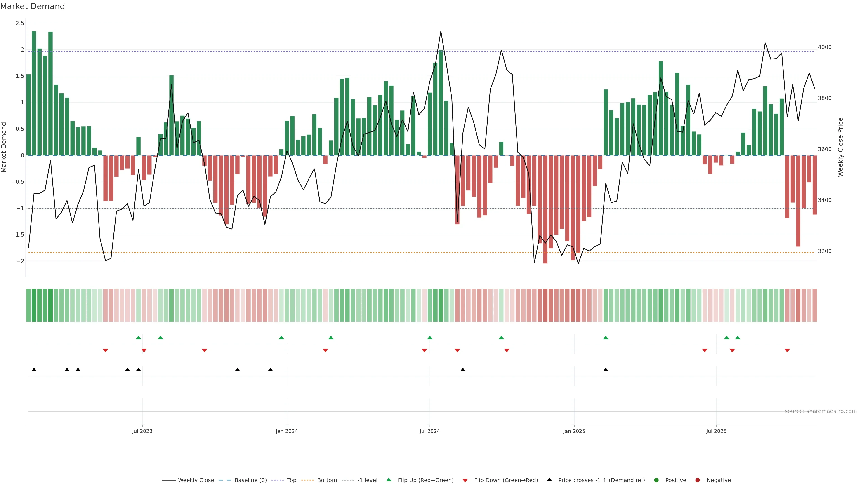This screenshot has height=488, width=868.
Task: Click the Market Demand chart title
Action: click(x=33, y=6)
